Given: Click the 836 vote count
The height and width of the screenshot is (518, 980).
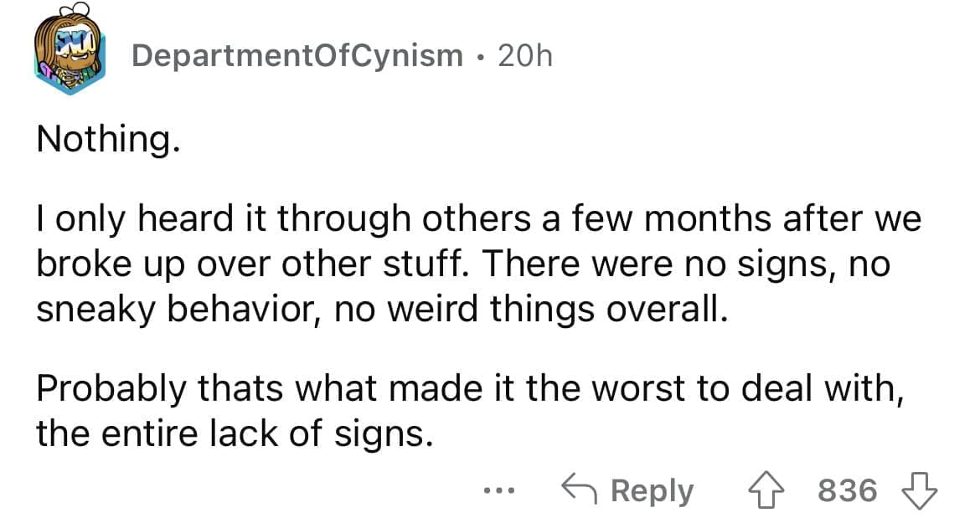Looking at the screenshot, I should coord(846,490).
